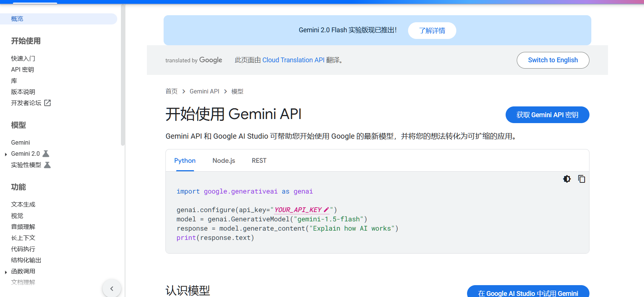Click flask icon next to Gemini 2.0
Image resolution: width=644 pixels, height=297 pixels.
(x=46, y=154)
